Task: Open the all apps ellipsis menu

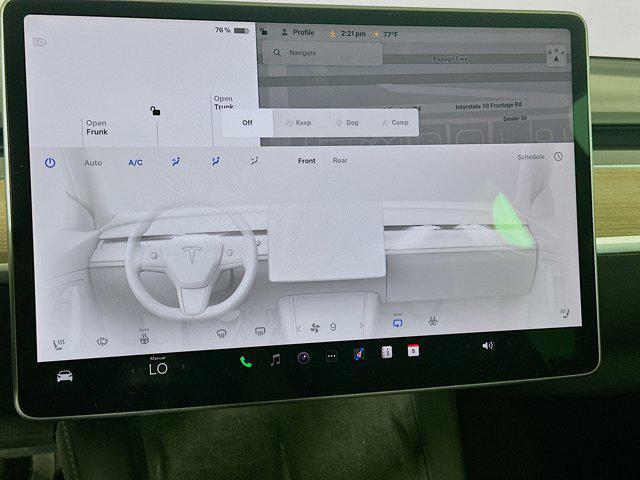Action: pyautogui.click(x=332, y=356)
